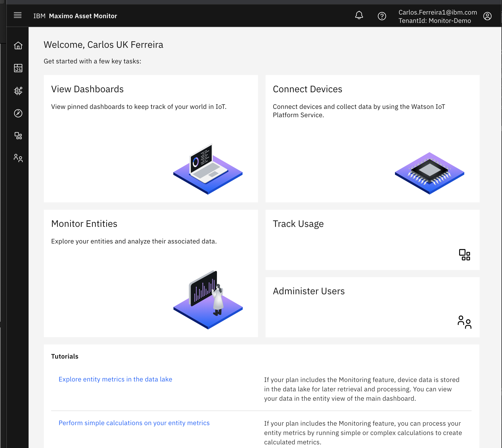Image resolution: width=502 pixels, height=448 pixels.
Task: Open the help question mark icon
Action: click(382, 16)
